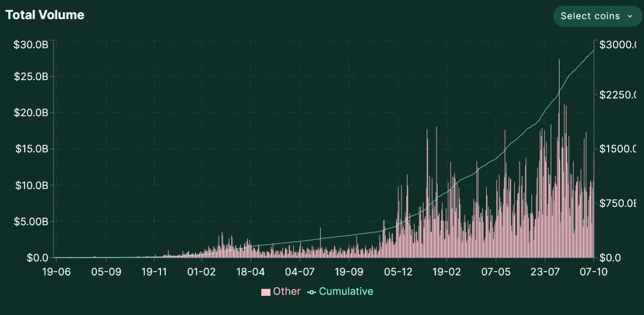
Task: Click the 01-02 date axis label
Action: (201, 272)
